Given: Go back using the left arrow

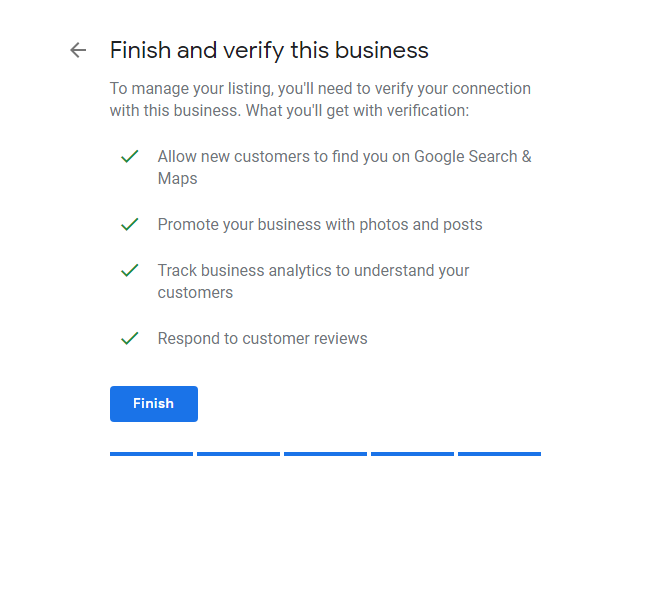Looking at the screenshot, I should coord(78,50).
